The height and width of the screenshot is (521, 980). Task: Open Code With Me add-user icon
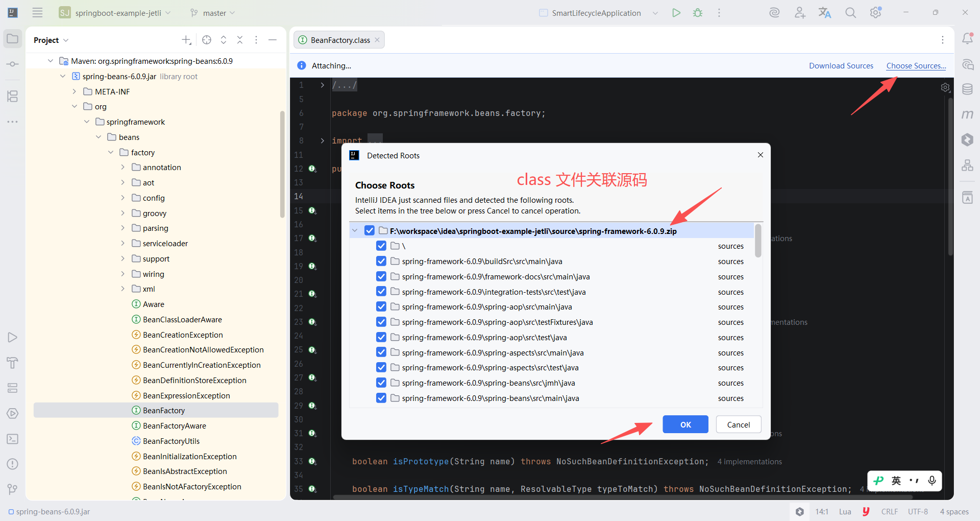coord(800,13)
